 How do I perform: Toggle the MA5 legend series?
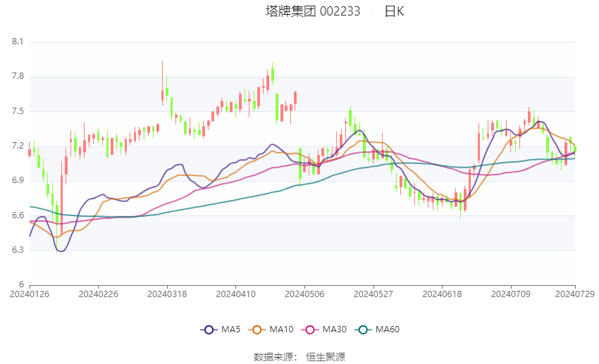[x=221, y=330]
